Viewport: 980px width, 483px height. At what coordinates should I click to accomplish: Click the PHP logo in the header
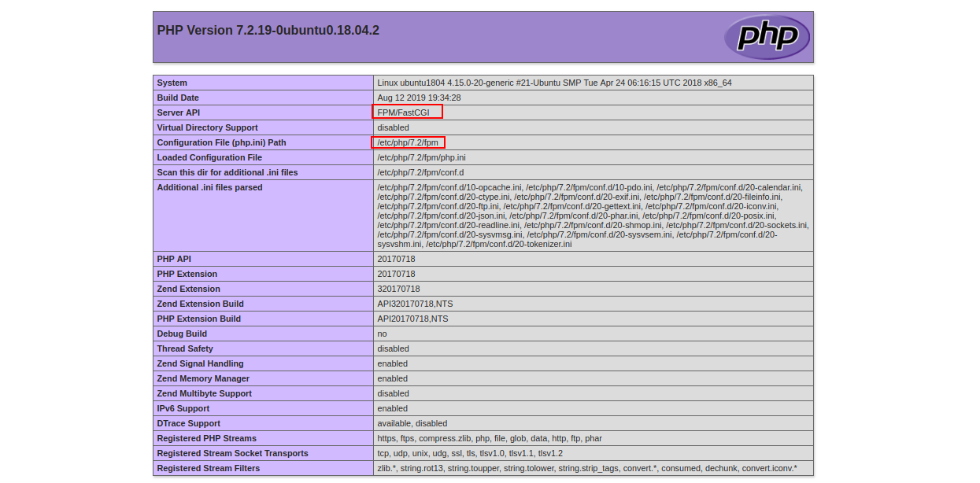coord(767,37)
